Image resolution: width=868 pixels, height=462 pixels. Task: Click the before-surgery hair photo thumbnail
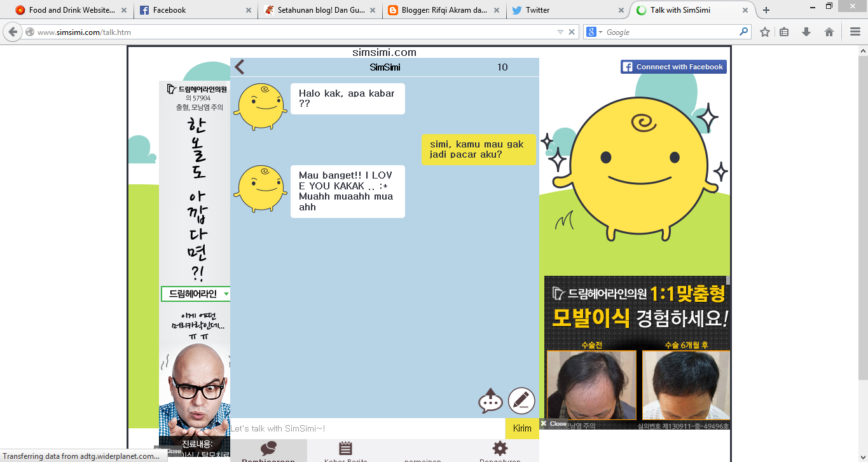[x=591, y=385]
